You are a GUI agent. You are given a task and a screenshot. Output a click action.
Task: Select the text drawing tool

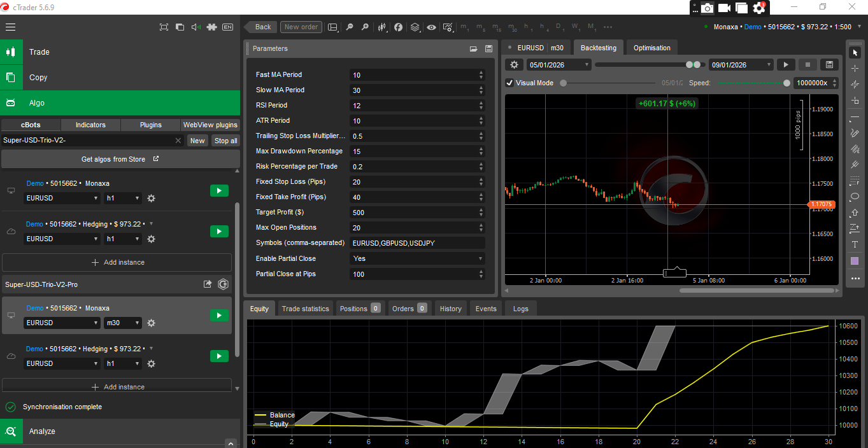pyautogui.click(x=855, y=245)
